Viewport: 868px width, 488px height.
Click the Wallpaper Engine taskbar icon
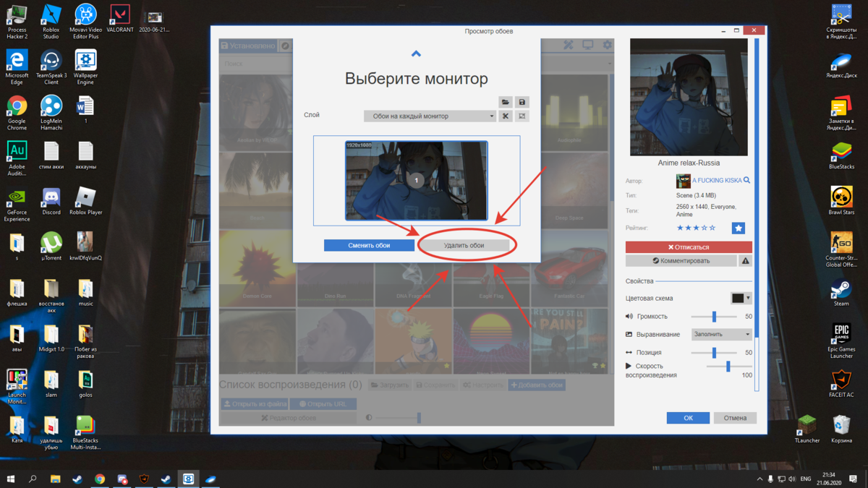pyautogui.click(x=188, y=479)
